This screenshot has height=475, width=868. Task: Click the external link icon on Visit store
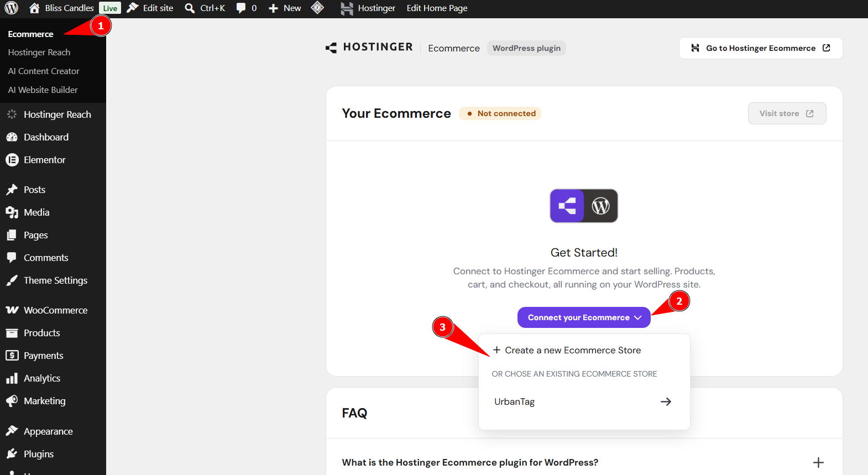(x=810, y=113)
